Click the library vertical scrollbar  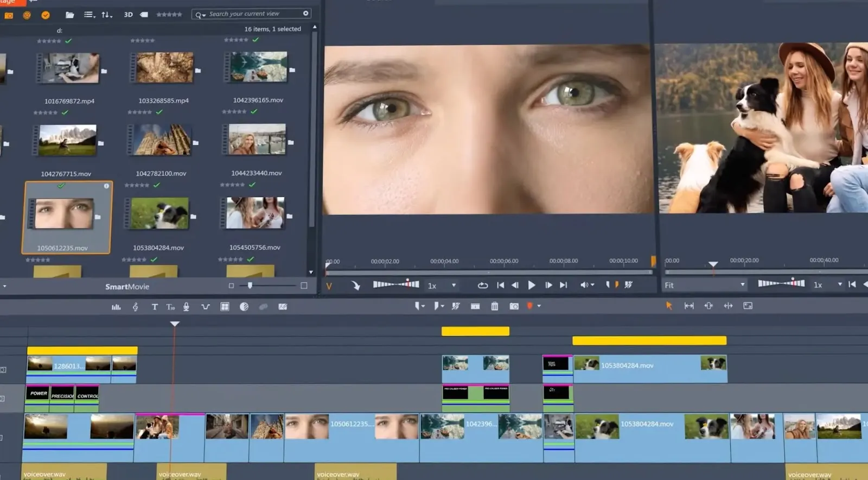(x=312, y=130)
